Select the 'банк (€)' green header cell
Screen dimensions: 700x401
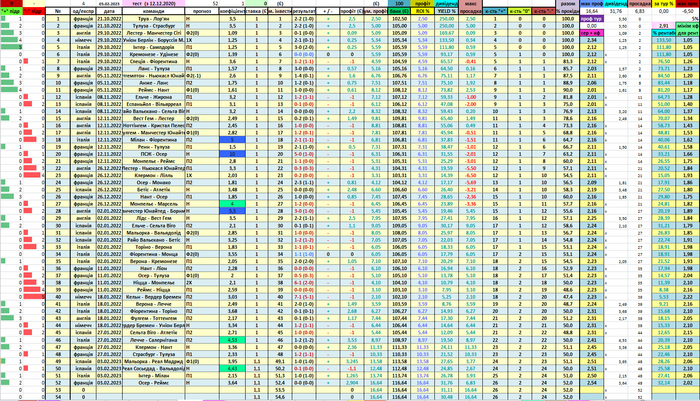399,11
